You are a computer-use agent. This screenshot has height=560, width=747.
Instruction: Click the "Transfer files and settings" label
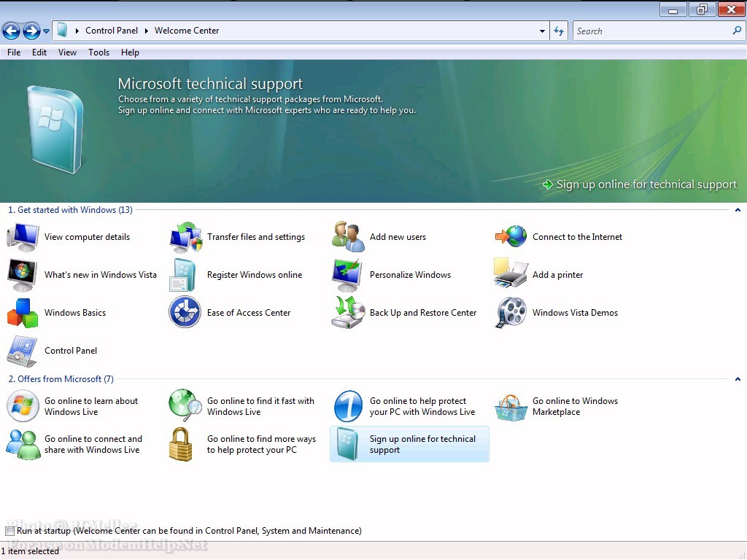click(256, 237)
